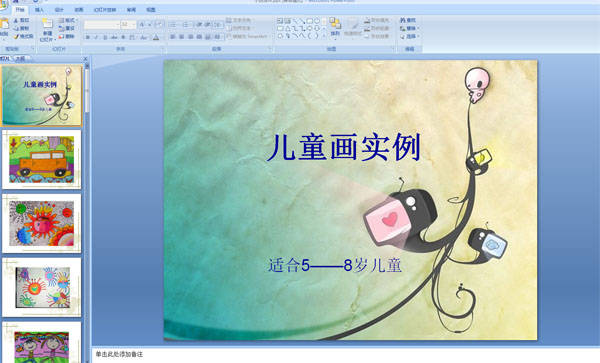Select the orange car slide thumbnail

pyautogui.click(x=42, y=160)
